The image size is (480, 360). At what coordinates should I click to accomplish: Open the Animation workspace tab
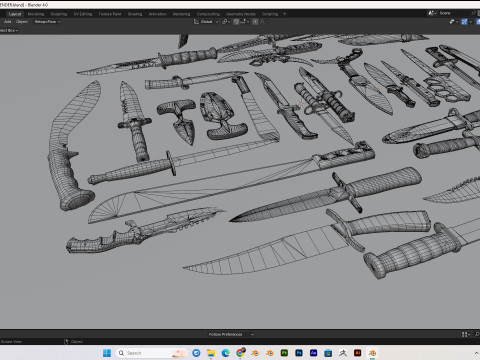click(x=157, y=14)
